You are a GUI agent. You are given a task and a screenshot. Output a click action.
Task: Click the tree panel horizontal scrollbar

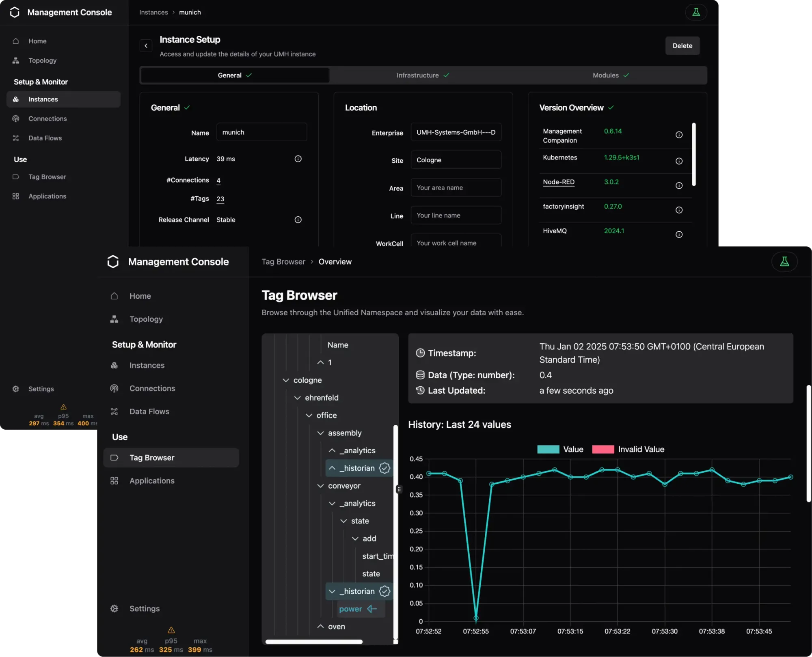tap(314, 642)
